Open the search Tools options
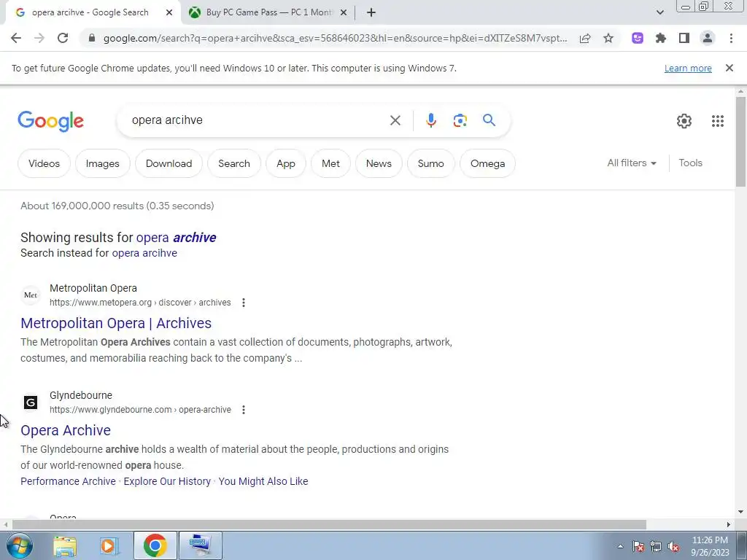 [x=690, y=163]
